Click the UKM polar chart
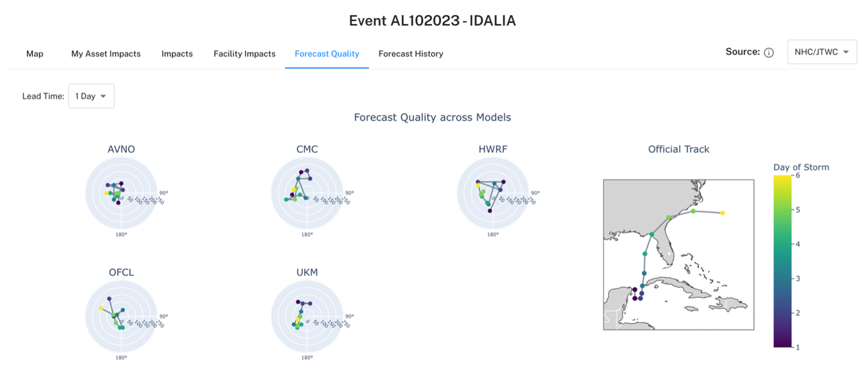 point(307,316)
